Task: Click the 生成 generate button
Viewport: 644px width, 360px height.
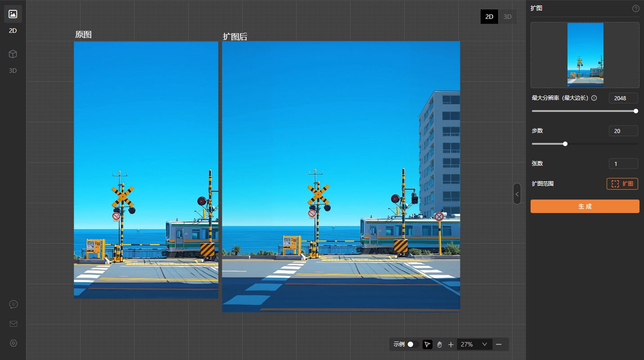Action: [x=585, y=206]
